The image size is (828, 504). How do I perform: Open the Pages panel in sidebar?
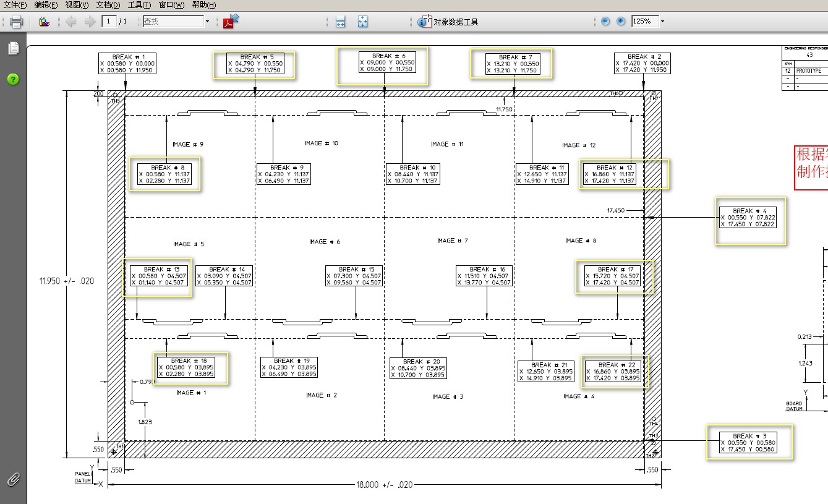tap(14, 48)
